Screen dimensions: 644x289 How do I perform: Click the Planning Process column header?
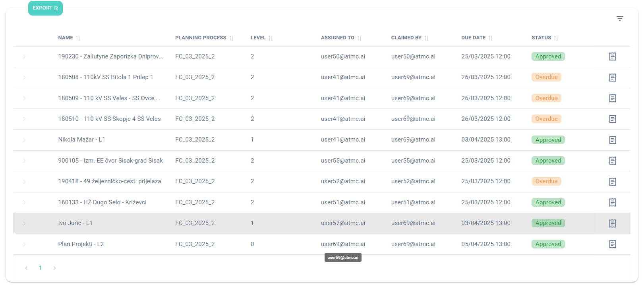point(201,38)
